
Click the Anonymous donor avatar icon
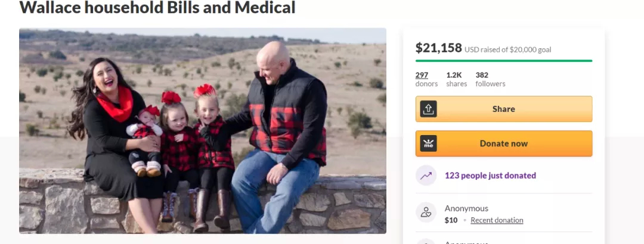(426, 212)
